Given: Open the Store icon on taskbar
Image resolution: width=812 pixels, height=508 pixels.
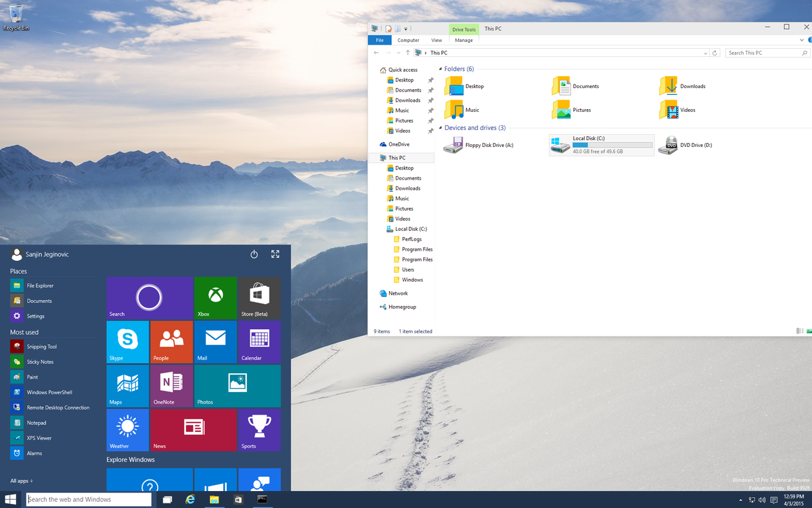Looking at the screenshot, I should [238, 500].
